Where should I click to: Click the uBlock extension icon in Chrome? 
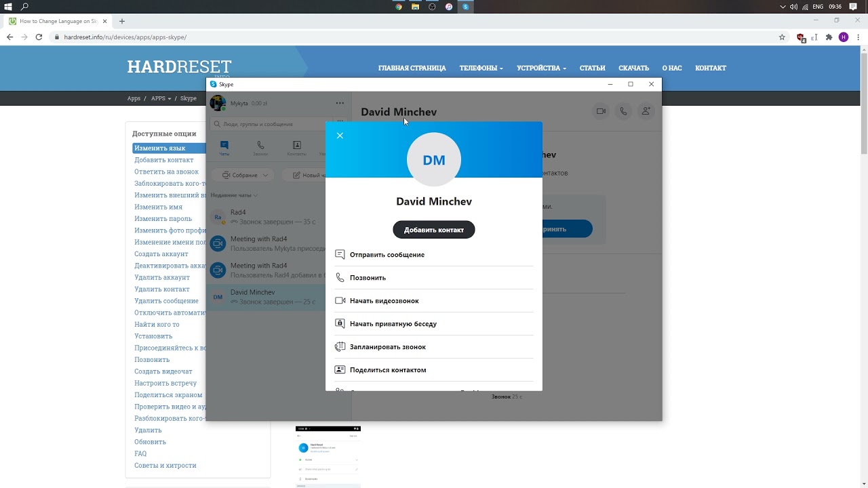pos(802,38)
